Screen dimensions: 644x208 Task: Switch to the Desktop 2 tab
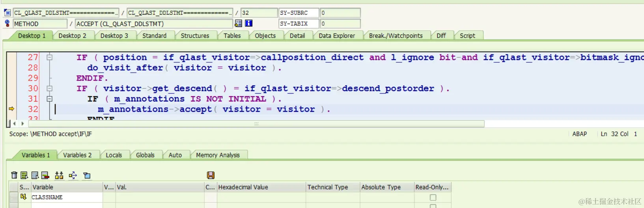point(72,36)
